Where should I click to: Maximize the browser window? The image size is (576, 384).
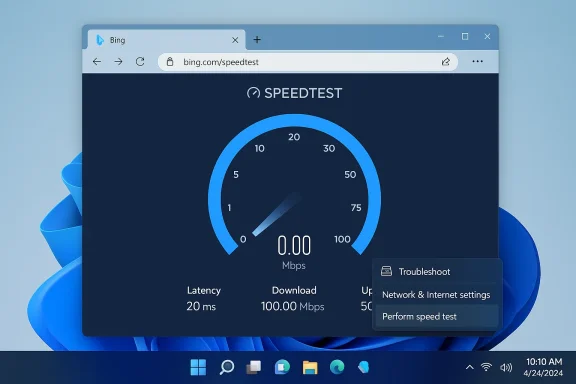(465, 36)
